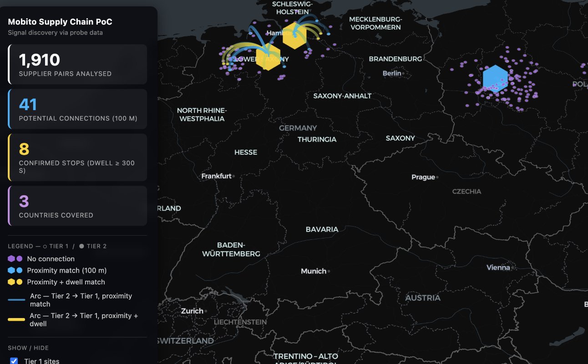This screenshot has width=588, height=364.
Task: Click the Mobito Supply Chain PoC title
Action: (60, 22)
